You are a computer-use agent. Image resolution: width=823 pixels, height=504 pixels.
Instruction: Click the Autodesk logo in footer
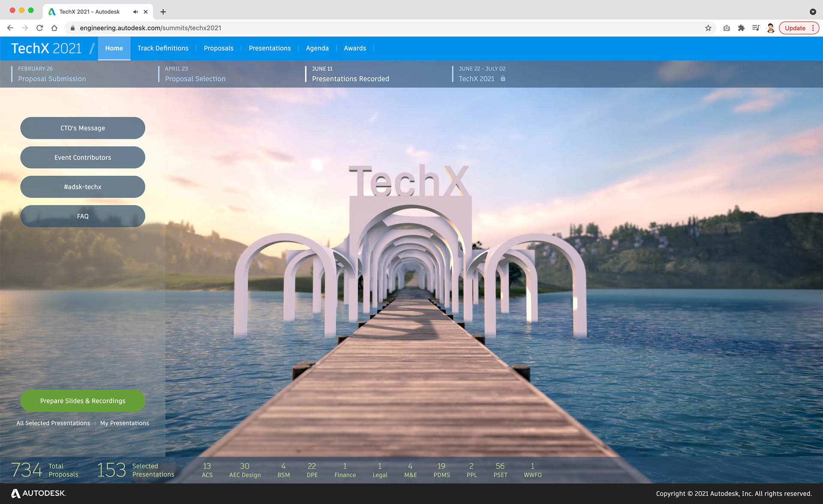tap(39, 493)
